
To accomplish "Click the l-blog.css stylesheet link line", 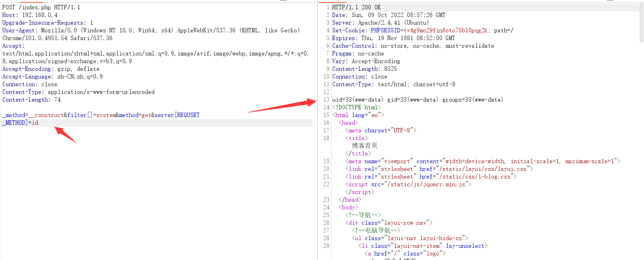I will tap(431, 177).
